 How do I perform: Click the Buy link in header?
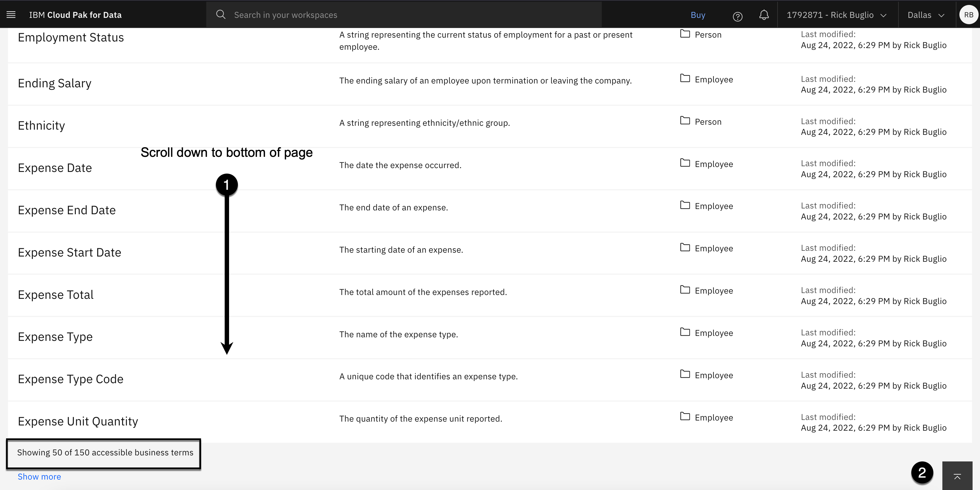point(698,15)
